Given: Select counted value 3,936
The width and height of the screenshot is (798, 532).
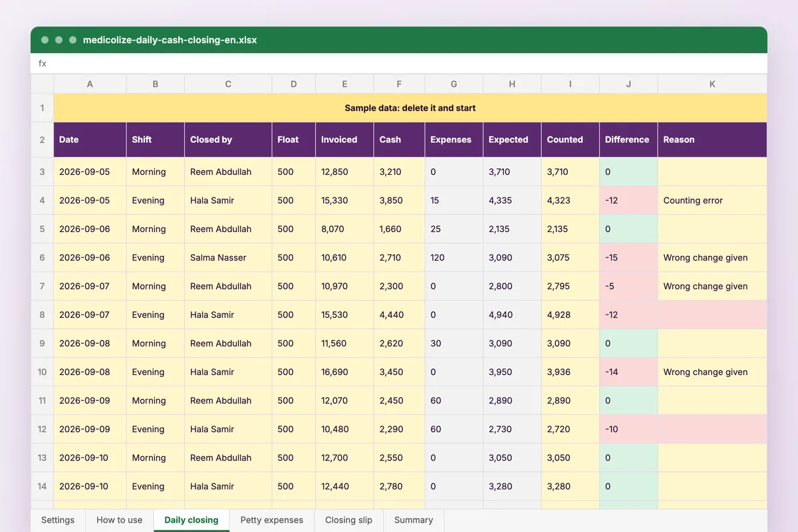Looking at the screenshot, I should coord(571,372).
